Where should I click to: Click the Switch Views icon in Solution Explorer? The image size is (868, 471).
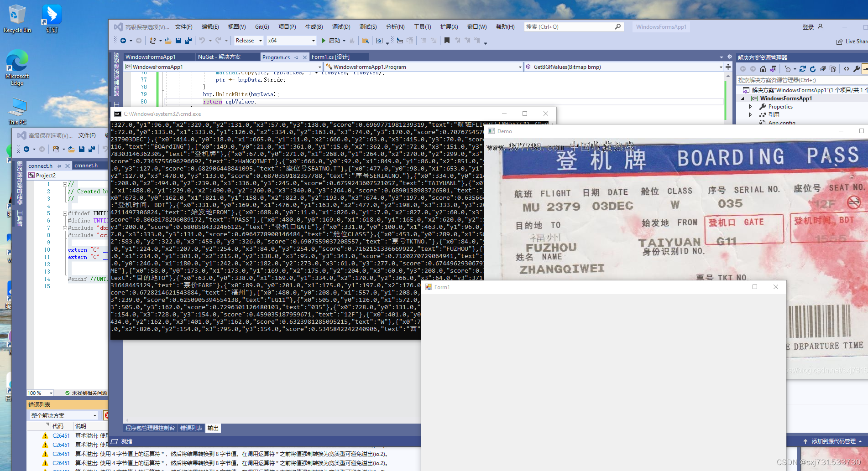point(773,69)
